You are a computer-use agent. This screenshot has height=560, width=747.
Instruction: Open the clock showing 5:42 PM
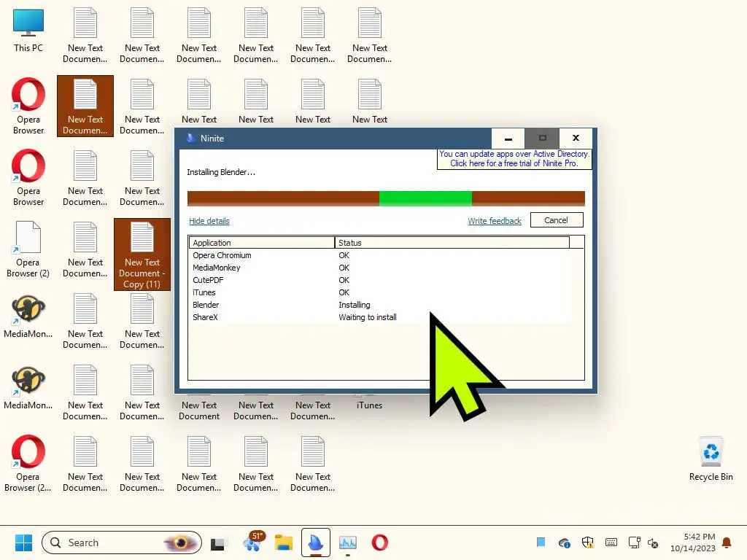(693, 542)
